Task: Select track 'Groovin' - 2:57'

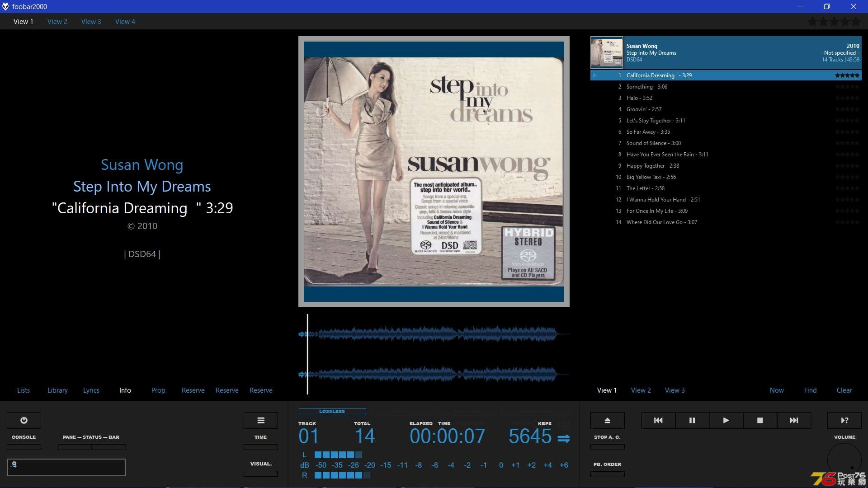Action: pyautogui.click(x=726, y=109)
